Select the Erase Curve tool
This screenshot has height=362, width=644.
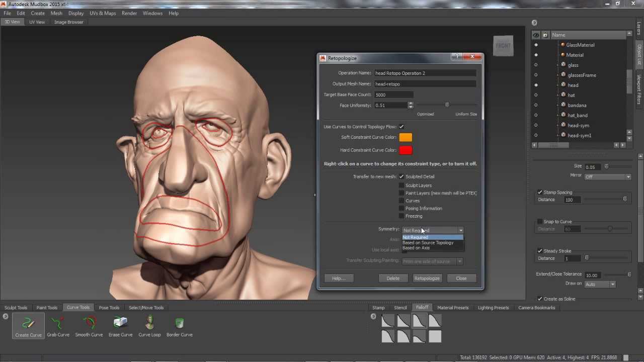pos(120,325)
